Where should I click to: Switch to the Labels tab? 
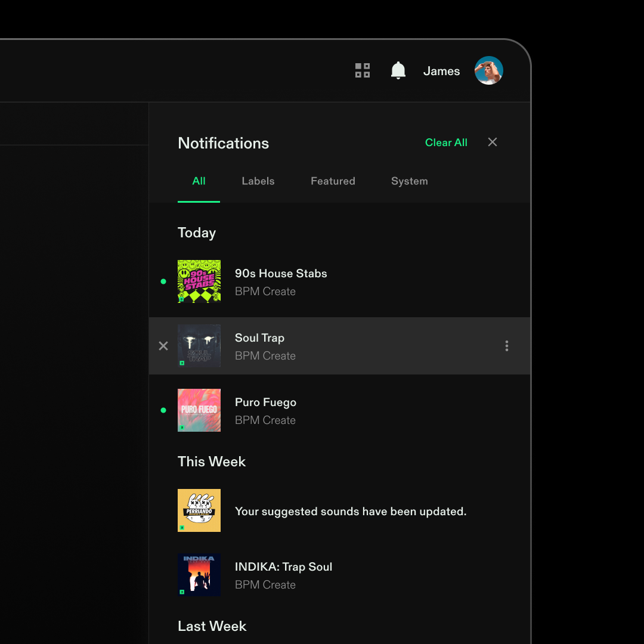point(258,181)
